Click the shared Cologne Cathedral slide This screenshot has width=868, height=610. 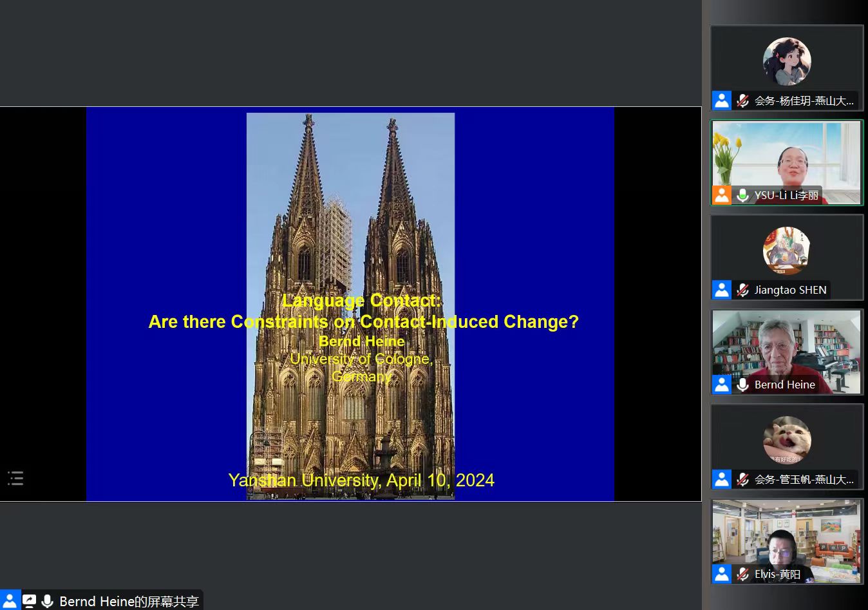click(x=350, y=304)
